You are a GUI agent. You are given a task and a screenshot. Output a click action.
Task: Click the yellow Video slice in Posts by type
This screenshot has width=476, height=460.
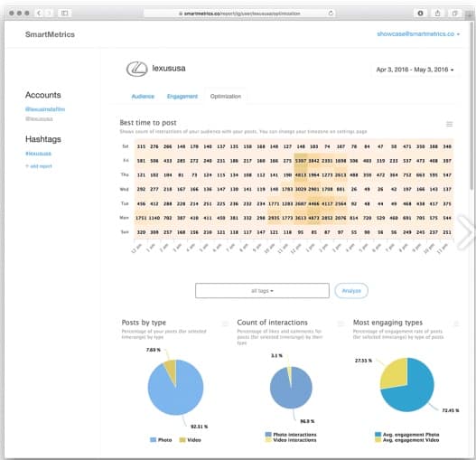coord(172,369)
